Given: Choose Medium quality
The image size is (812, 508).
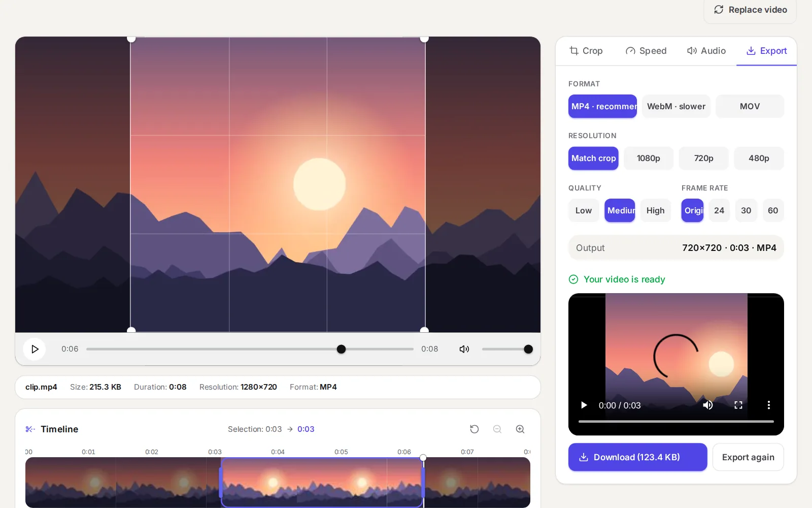Looking at the screenshot, I should tap(620, 210).
